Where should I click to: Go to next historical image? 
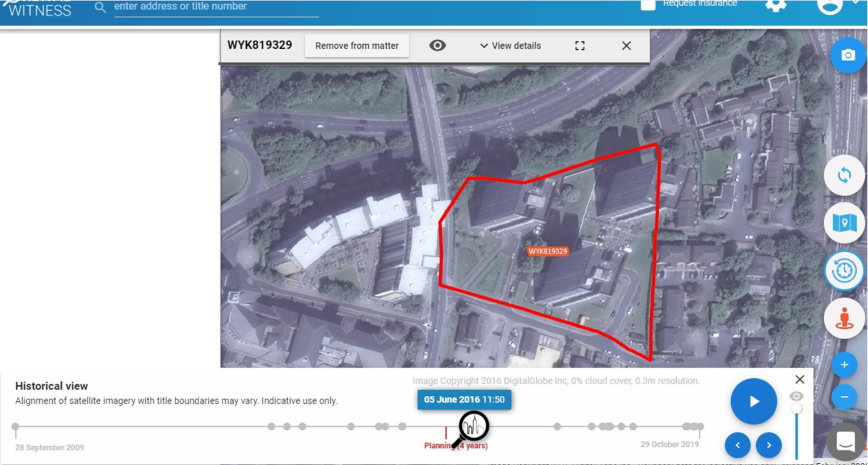pos(769,445)
